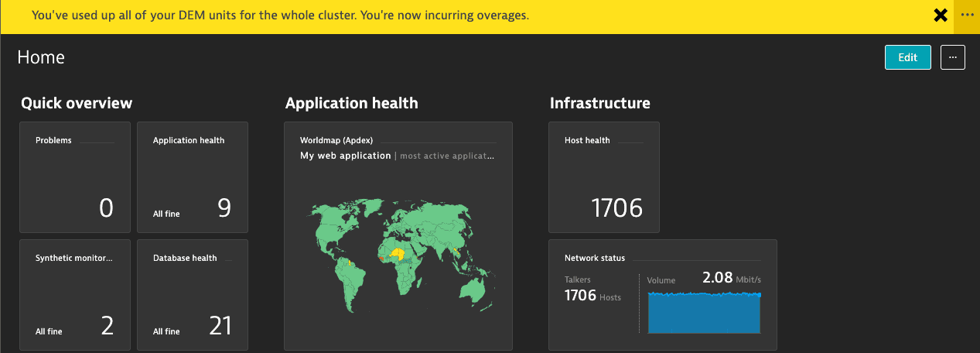Open the dashboard ellipsis menu beside Edit
Viewport: 980px width, 353px height.
coord(953,57)
